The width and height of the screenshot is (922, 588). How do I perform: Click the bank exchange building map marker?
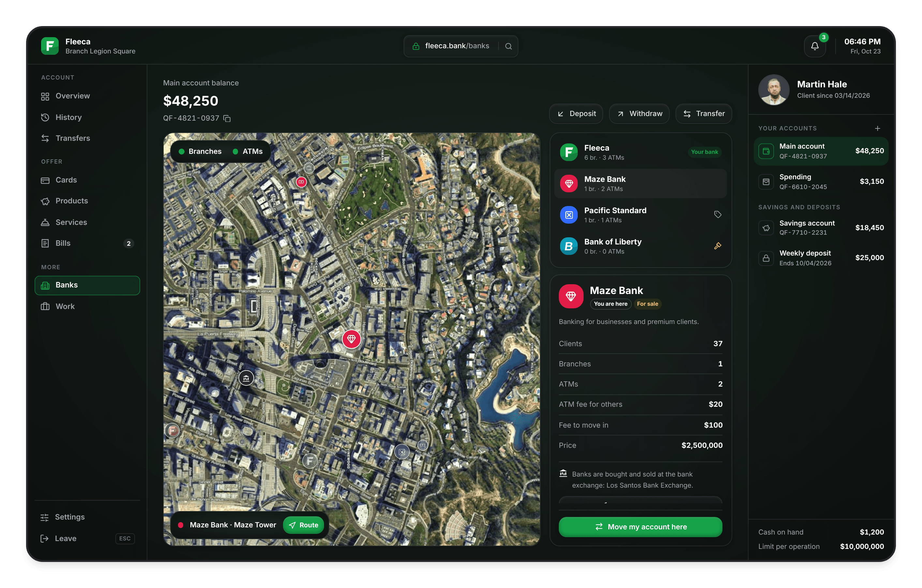[x=246, y=378]
